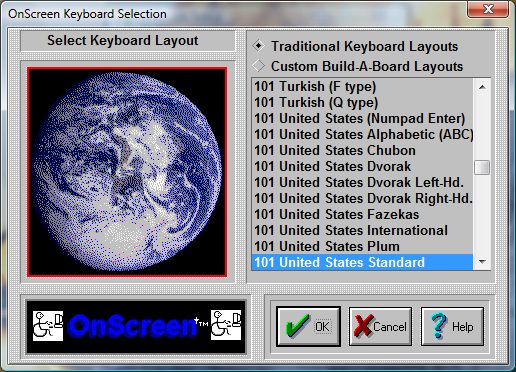Click the layout list scrollbar thumb

tap(482, 167)
